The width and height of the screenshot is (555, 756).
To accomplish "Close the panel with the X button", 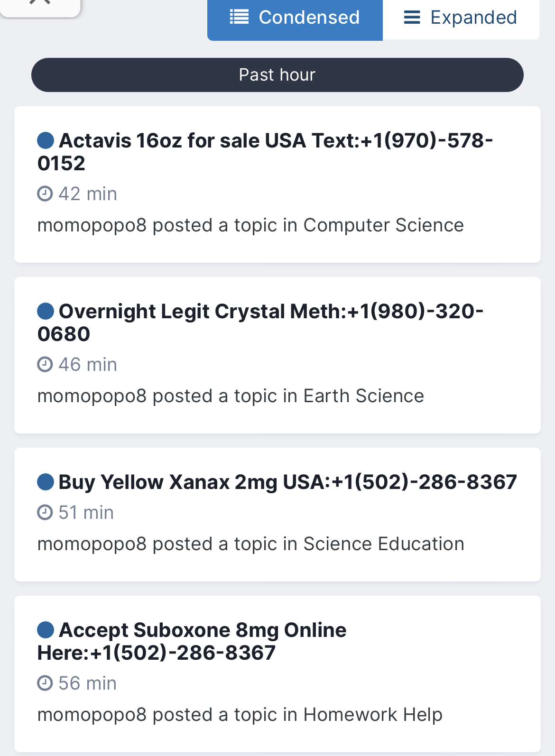I will [40, 4].
